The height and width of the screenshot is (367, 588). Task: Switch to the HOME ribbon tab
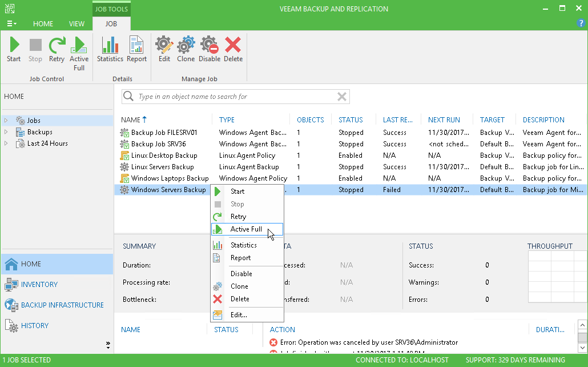(43, 23)
